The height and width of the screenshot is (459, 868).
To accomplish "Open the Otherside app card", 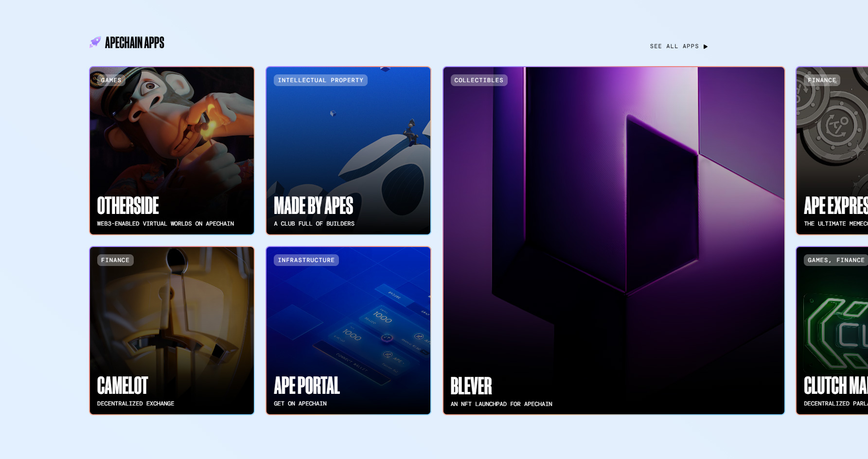I will [x=172, y=151].
